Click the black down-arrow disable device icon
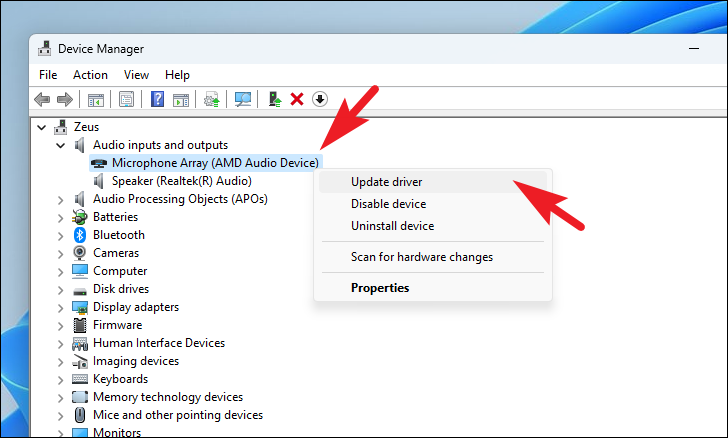The height and width of the screenshot is (438, 728). coord(319,99)
